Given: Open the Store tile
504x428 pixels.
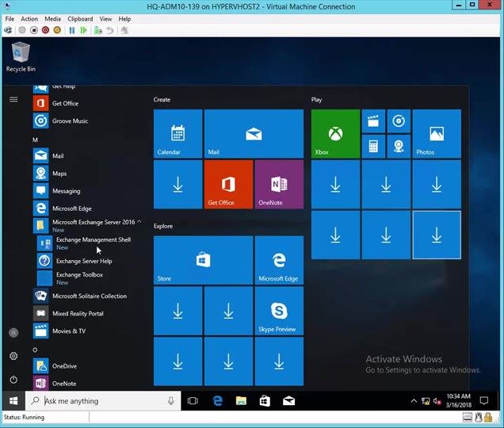Looking at the screenshot, I should point(203,260).
